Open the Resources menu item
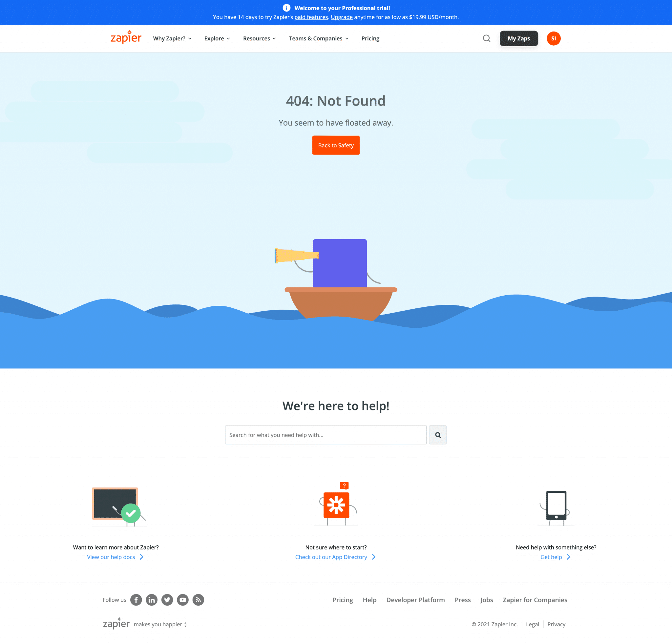The height and width of the screenshot is (643, 672). click(259, 38)
